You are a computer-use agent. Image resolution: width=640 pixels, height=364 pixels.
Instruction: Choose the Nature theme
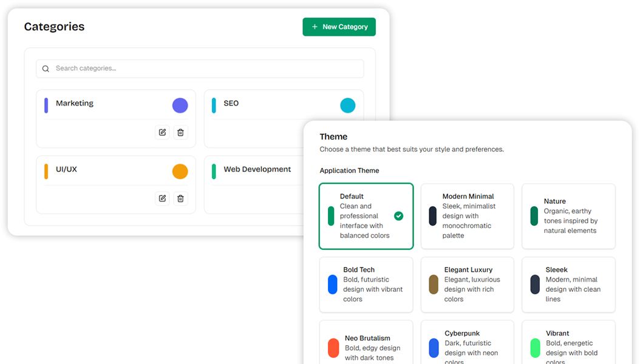pyautogui.click(x=568, y=216)
